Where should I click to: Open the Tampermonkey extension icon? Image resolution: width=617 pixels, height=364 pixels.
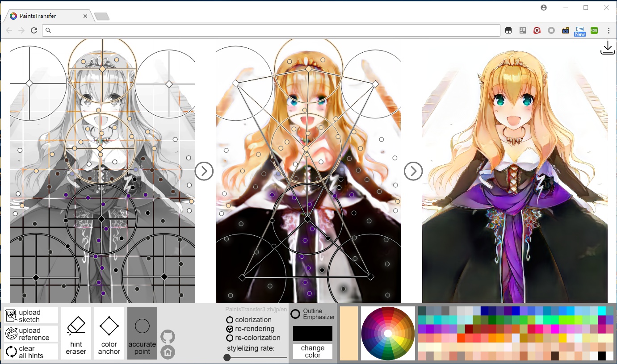pyautogui.click(x=508, y=30)
